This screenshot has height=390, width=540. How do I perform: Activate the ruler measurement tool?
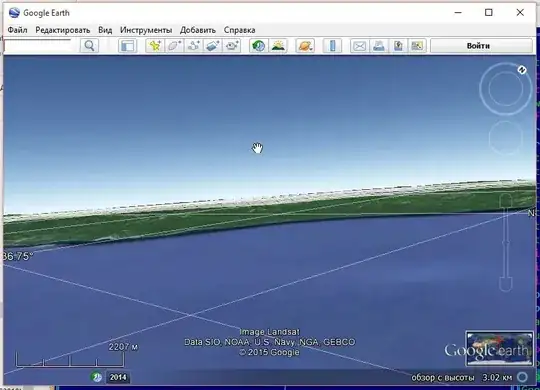(x=332, y=46)
